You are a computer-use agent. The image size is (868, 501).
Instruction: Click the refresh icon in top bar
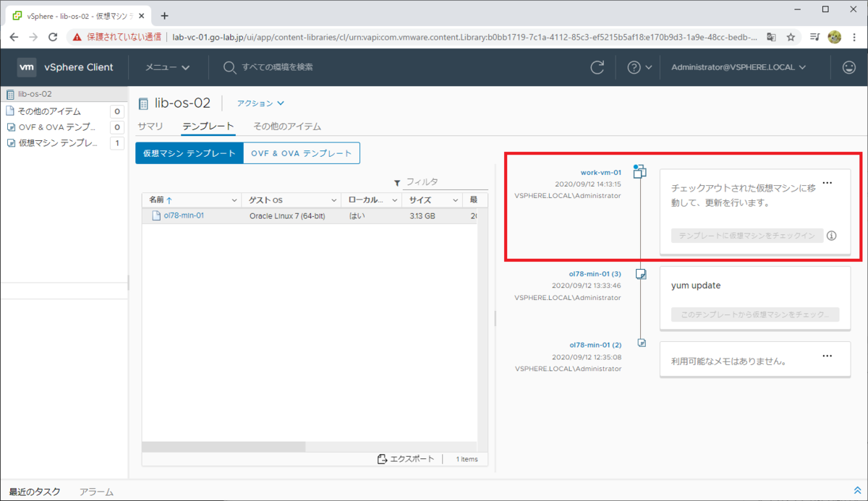pos(597,67)
